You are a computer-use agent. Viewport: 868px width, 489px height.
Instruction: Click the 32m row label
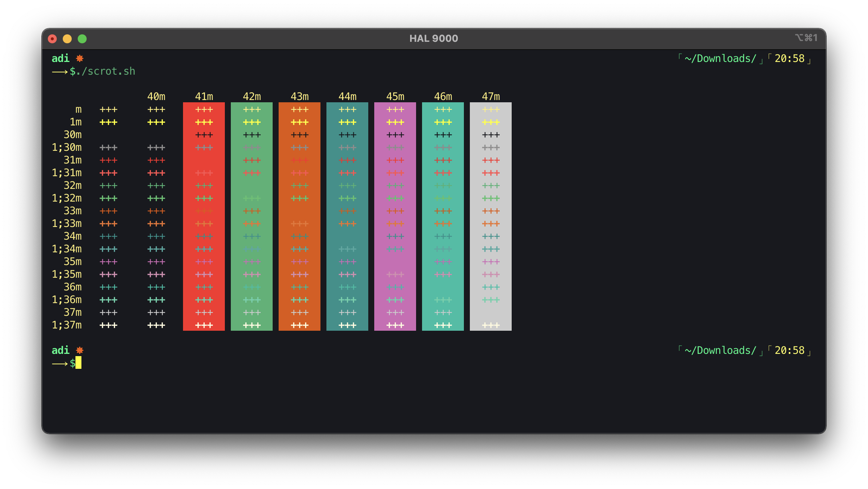72,186
